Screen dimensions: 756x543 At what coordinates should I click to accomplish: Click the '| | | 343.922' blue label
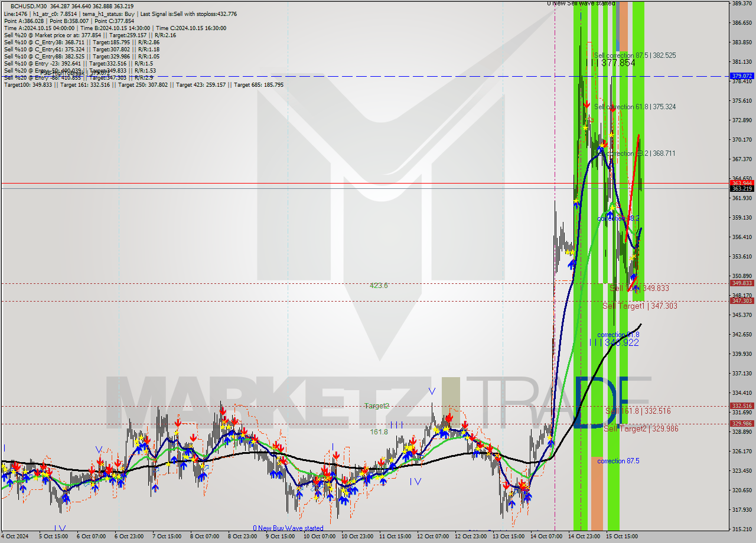[x=614, y=342]
